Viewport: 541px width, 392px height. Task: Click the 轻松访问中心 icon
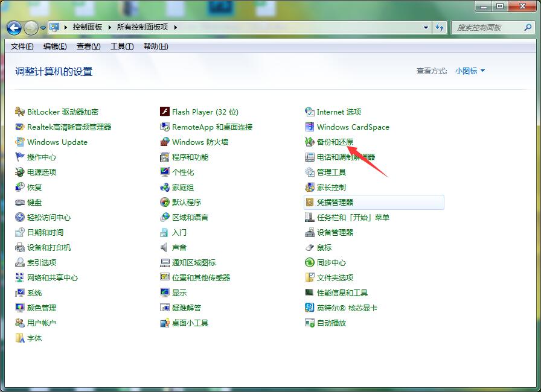(x=20, y=217)
